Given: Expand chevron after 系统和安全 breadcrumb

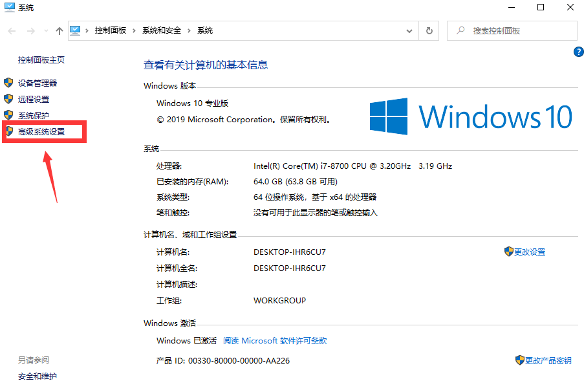Looking at the screenshot, I should point(189,30).
